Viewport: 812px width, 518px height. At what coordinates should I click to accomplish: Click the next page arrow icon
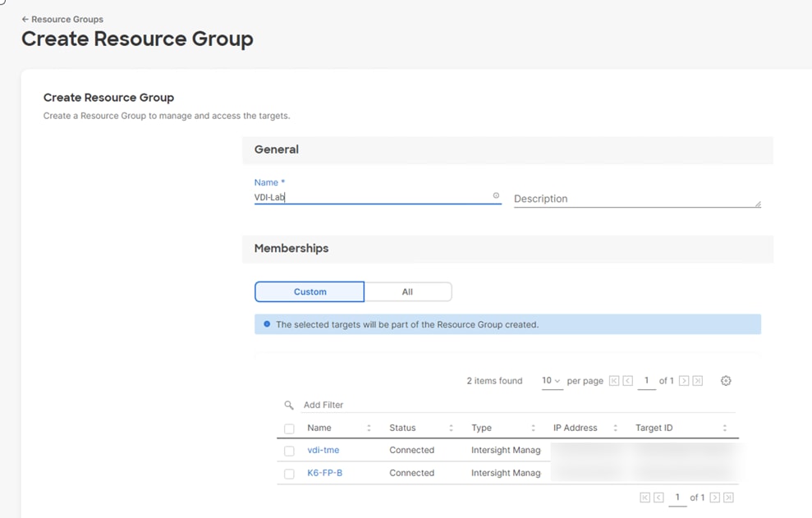pos(684,380)
